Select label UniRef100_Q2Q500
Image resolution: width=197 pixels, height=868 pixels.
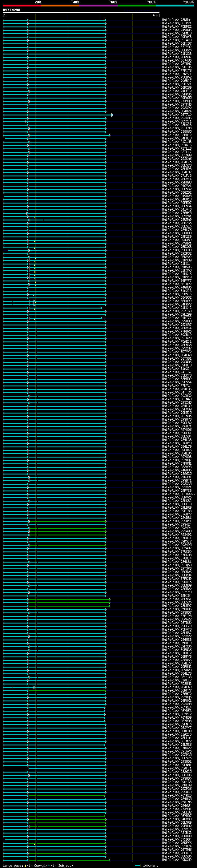coord(177,589)
